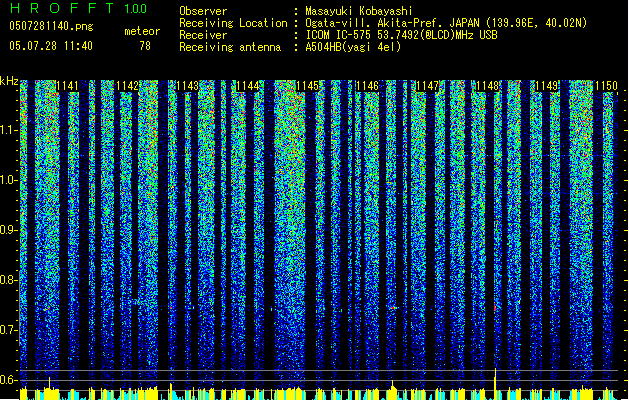Click the meteor count value 78
629x400 pixels.
click(145, 46)
